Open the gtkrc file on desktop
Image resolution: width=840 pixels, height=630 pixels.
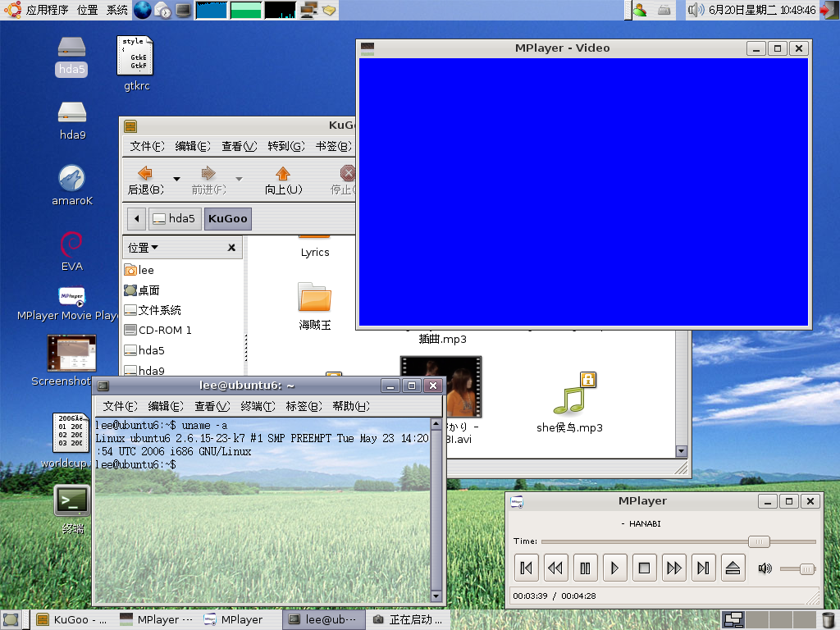pyautogui.click(x=135, y=62)
